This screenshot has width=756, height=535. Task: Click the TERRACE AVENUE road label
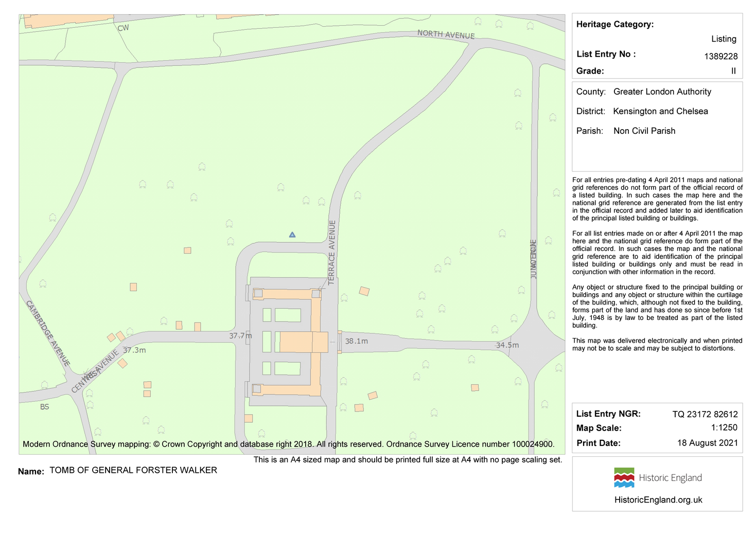pos(332,252)
